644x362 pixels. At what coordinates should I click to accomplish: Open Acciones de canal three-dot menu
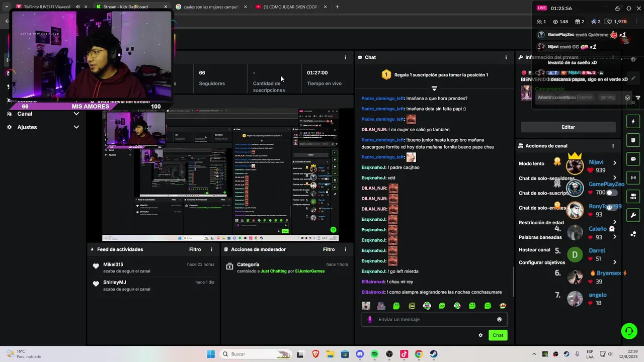[613, 146]
